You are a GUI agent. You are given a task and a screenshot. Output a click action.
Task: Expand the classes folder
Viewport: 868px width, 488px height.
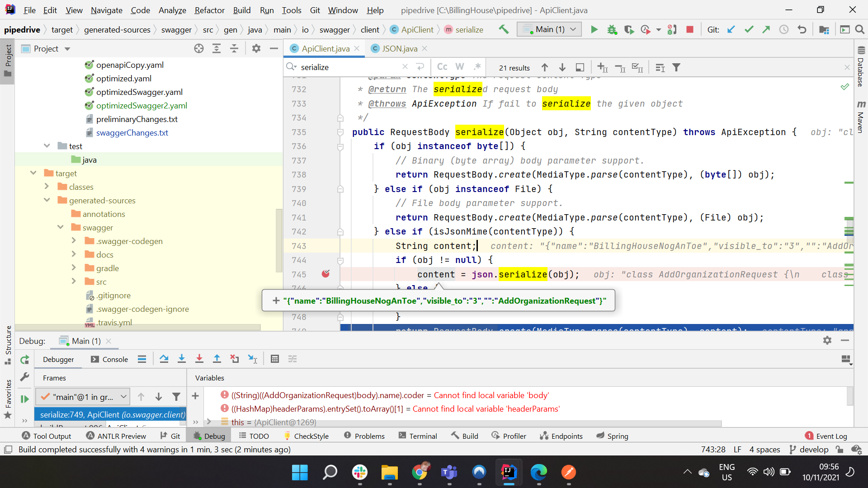pos(47,187)
